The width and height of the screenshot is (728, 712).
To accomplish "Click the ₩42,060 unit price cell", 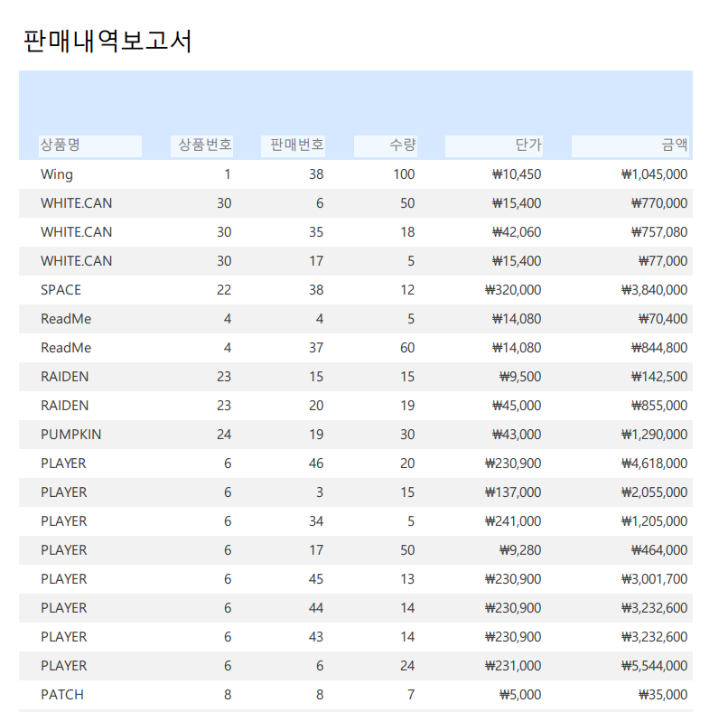I will [517, 232].
